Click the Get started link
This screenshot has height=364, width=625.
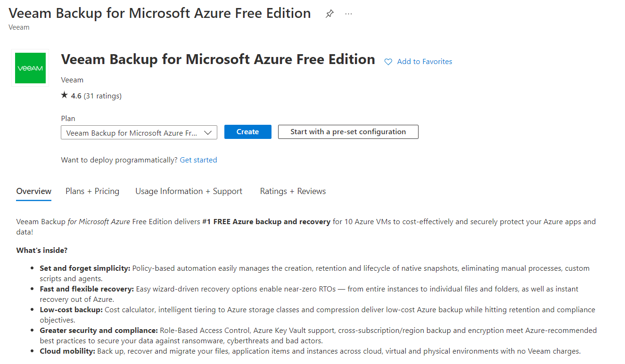(198, 160)
